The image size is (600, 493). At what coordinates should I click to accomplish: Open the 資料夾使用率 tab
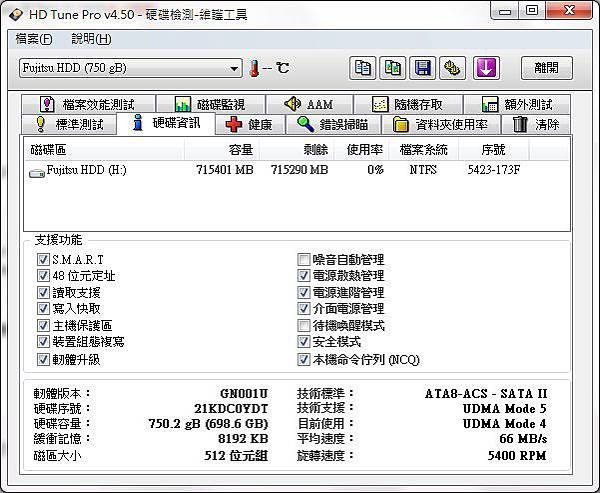pos(441,124)
